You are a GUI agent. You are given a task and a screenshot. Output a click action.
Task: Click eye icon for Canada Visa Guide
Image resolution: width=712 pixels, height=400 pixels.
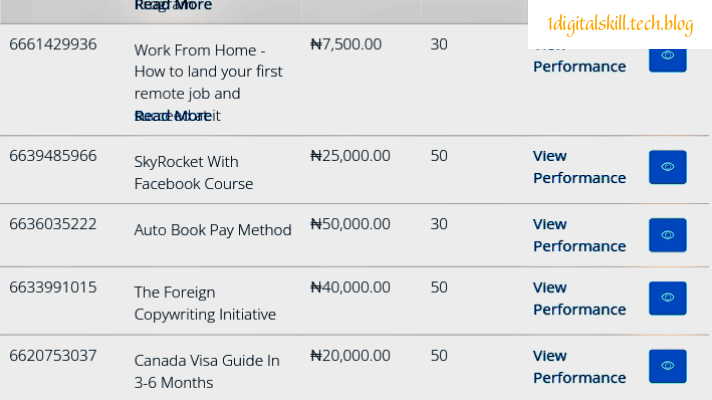pos(667,366)
